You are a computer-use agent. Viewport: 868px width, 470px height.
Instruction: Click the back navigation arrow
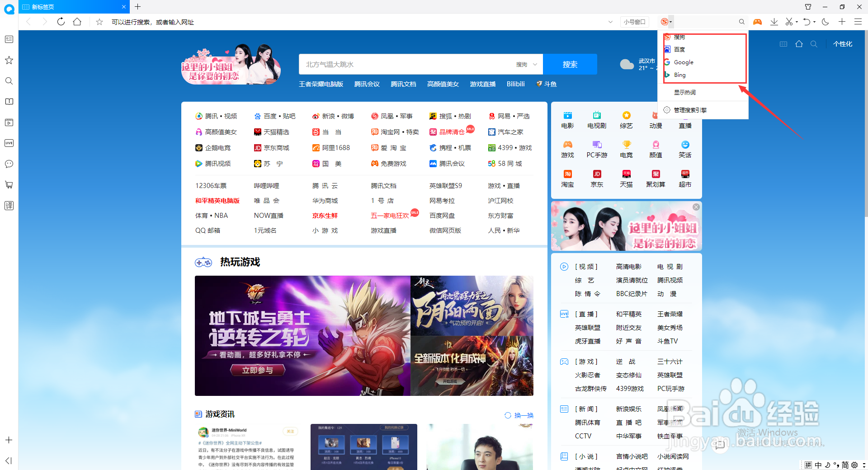(x=28, y=22)
